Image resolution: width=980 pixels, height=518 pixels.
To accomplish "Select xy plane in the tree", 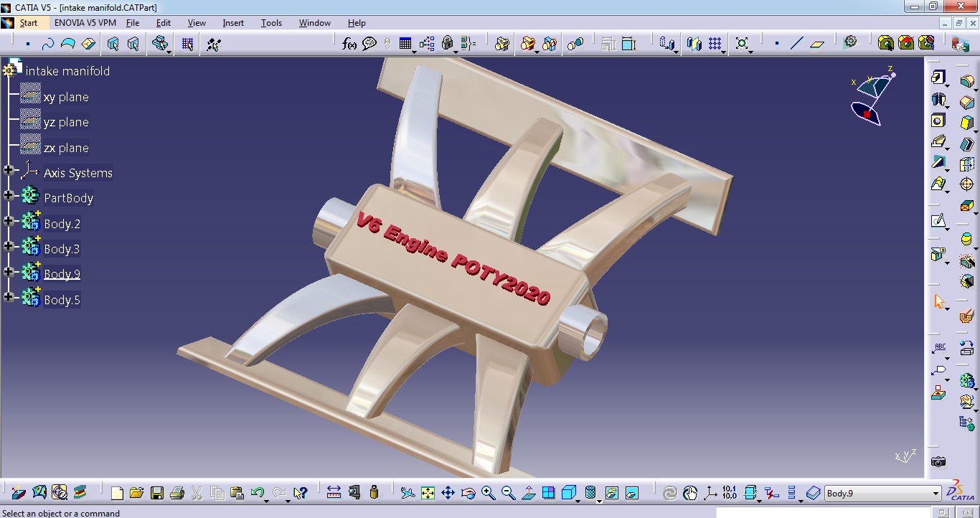I will (66, 97).
